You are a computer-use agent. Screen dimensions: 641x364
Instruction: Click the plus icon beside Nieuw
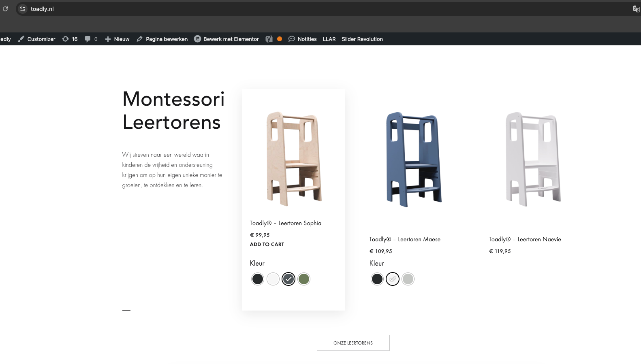[108, 39]
